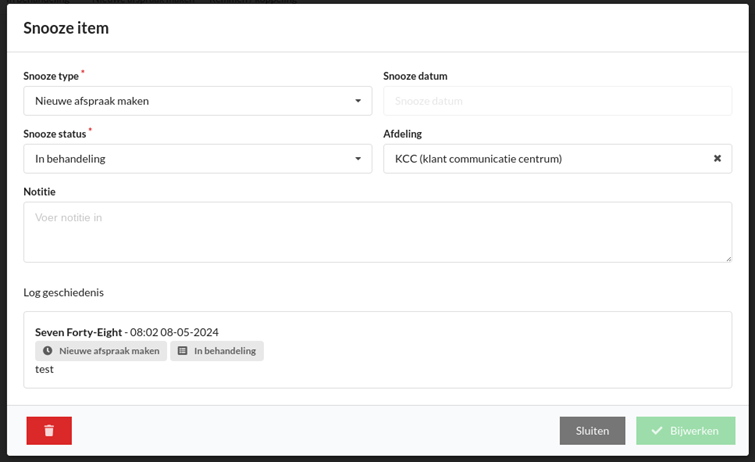Click the Sluiten button
The image size is (755, 462).
[x=592, y=431]
